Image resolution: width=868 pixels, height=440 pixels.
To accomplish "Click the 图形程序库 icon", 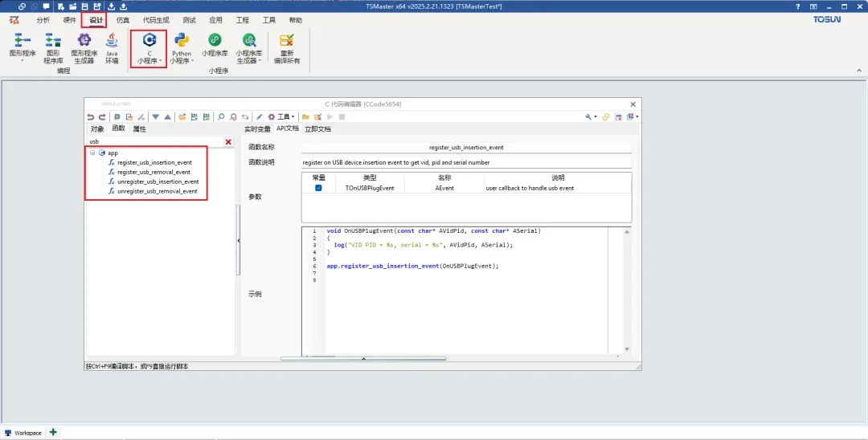I will tap(53, 41).
